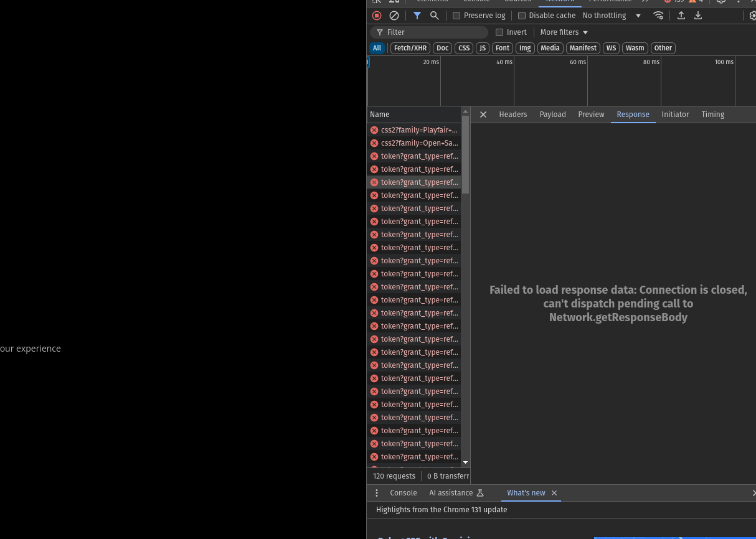Filter requests by Doc type

(x=442, y=48)
